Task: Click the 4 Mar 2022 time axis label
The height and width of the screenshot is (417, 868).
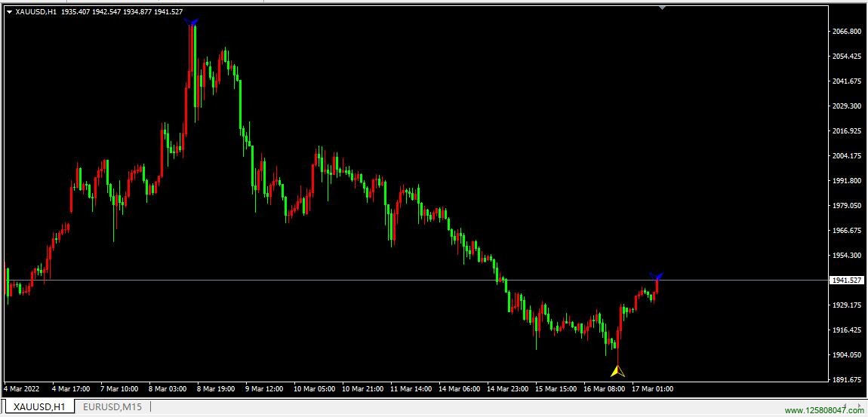Action: (x=20, y=389)
